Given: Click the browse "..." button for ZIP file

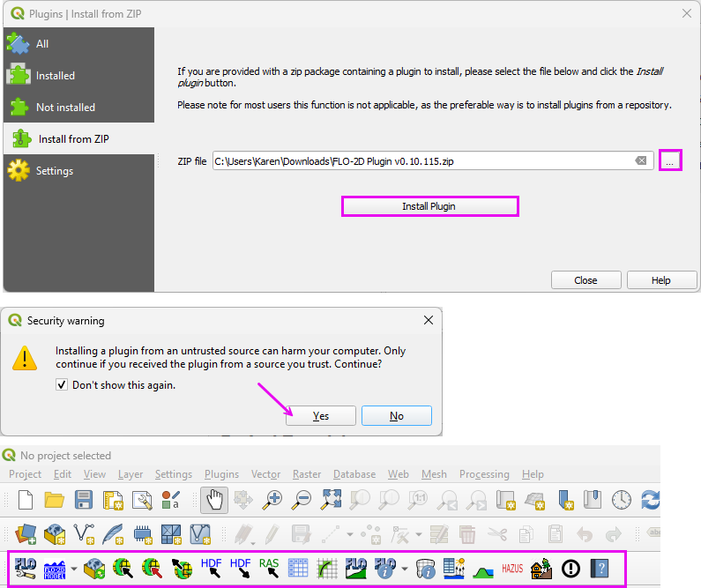Looking at the screenshot, I should [670, 160].
